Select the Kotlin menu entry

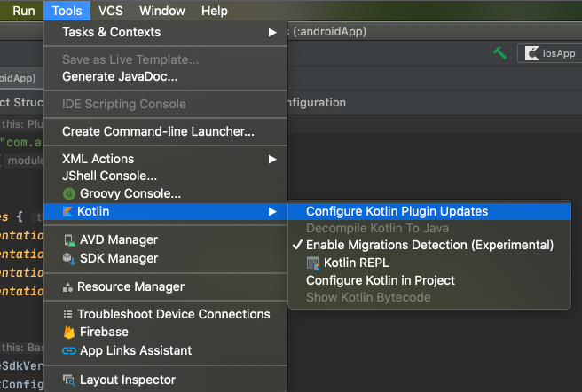tap(166, 212)
